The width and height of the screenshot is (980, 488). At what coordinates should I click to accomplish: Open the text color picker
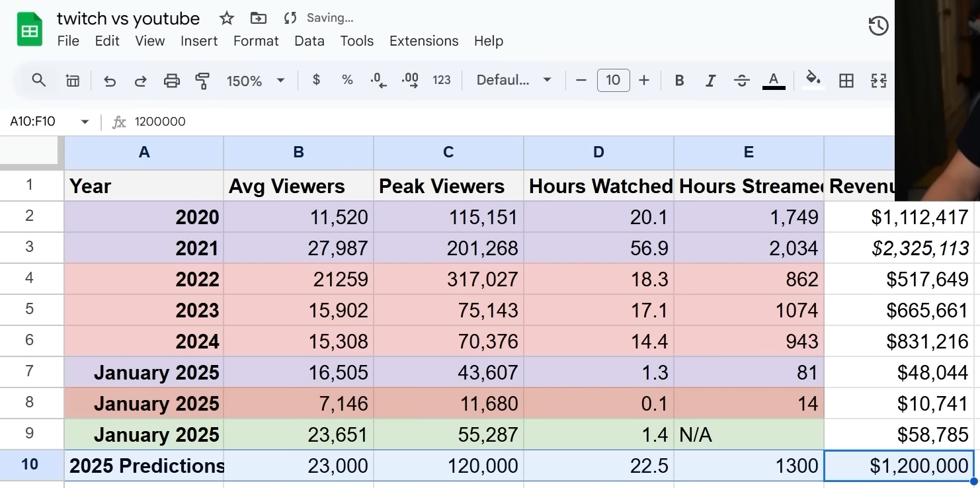click(x=774, y=81)
